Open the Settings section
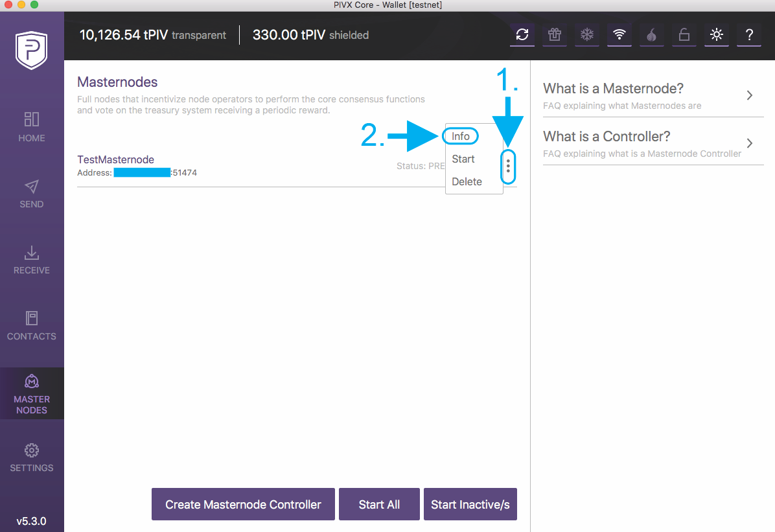The height and width of the screenshot is (532, 775). pyautogui.click(x=32, y=457)
